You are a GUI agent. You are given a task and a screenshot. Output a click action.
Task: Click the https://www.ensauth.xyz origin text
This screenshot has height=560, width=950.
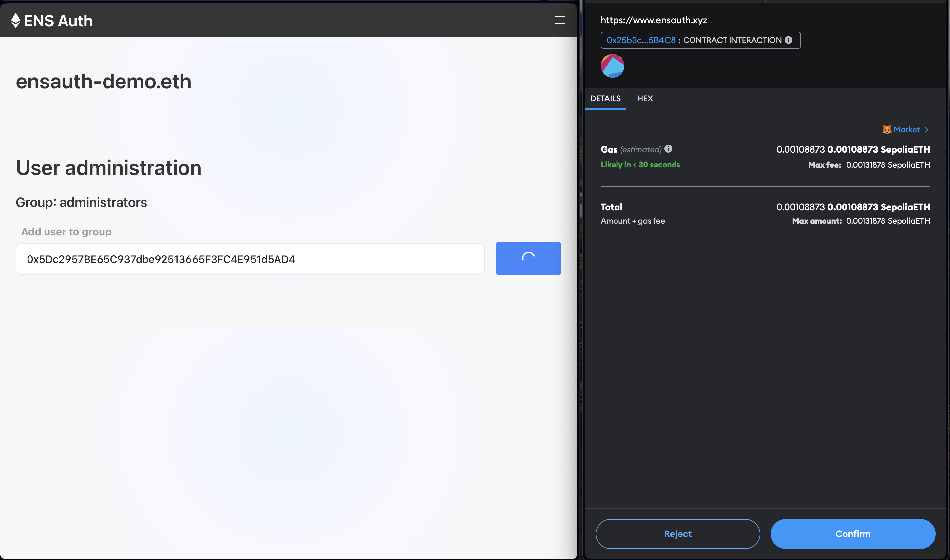[654, 20]
